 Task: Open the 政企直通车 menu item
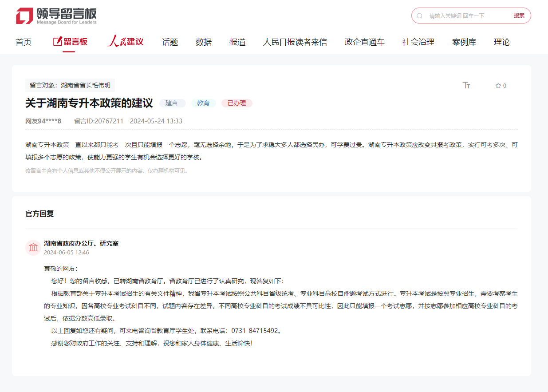(364, 41)
